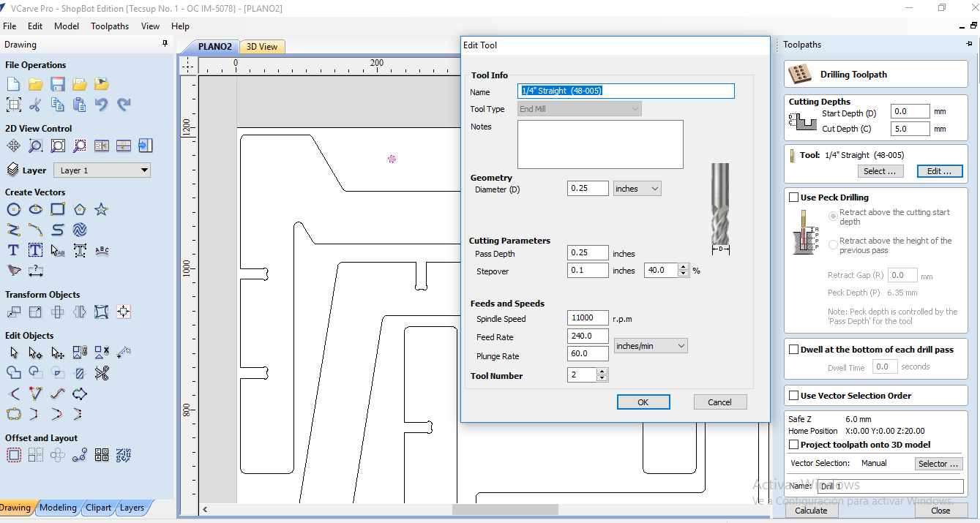Check Use Vector Selection Order
The width and height of the screenshot is (980, 523).
(793, 396)
